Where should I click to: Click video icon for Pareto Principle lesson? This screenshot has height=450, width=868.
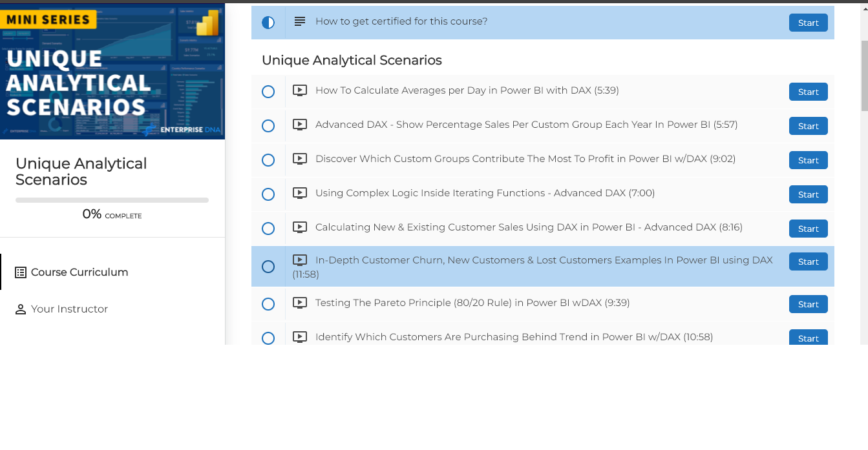(x=300, y=303)
